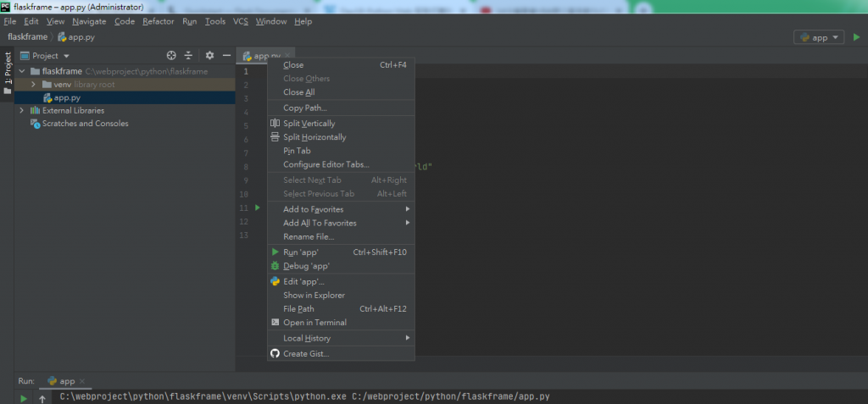868x404 pixels.
Task: Open the Help menu
Action: click(x=303, y=21)
